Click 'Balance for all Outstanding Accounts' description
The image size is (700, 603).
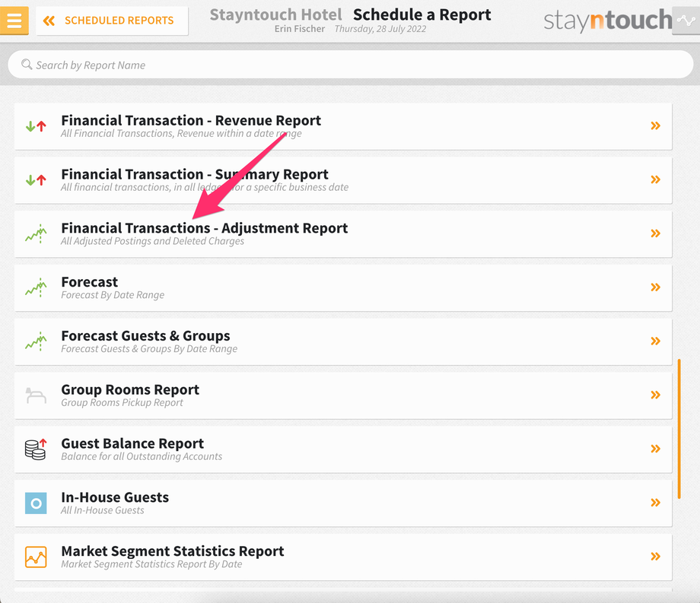coord(142,456)
